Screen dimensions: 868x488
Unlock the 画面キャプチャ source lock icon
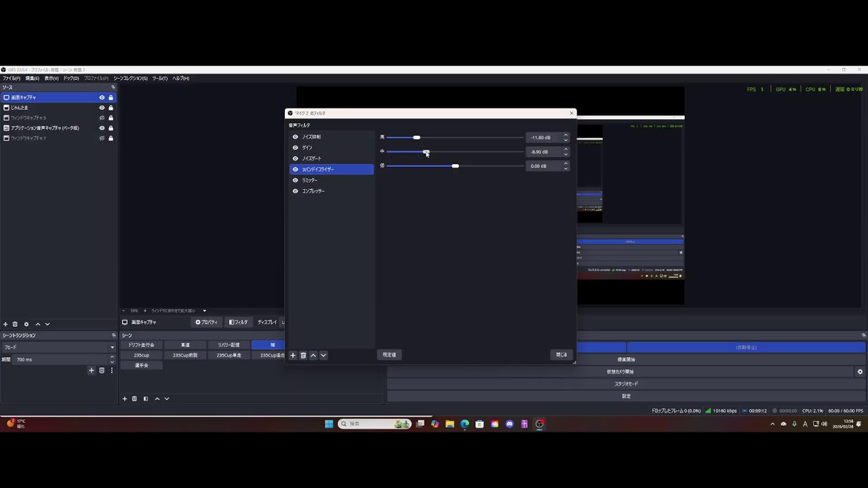tap(111, 98)
